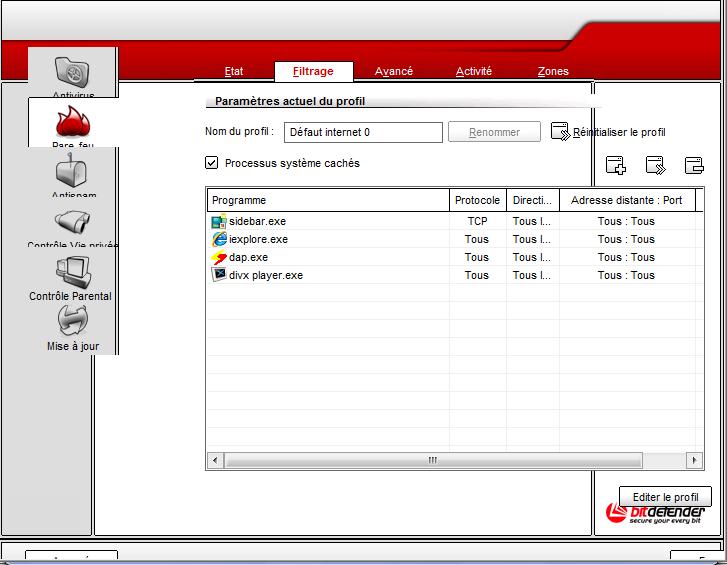Open the Avancé tab

[394, 71]
